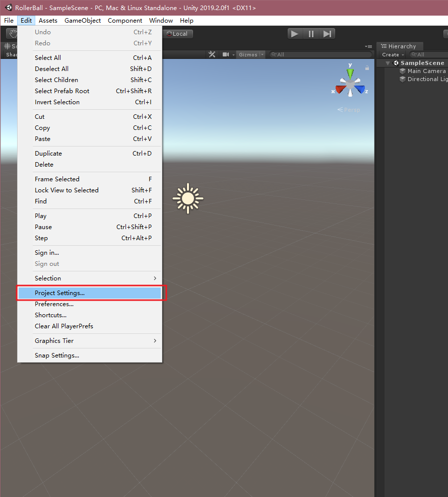The height and width of the screenshot is (497, 448).
Task: Switch to the Hierarchy tab
Action: [400, 46]
